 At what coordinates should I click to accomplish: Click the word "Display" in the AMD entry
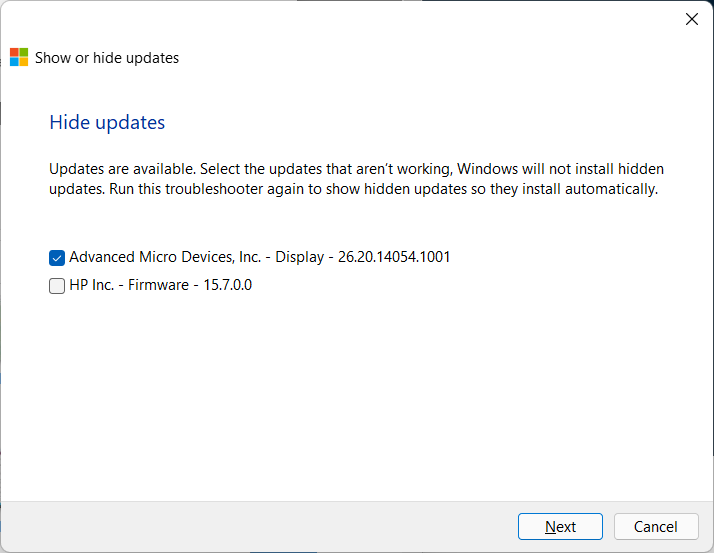302,257
